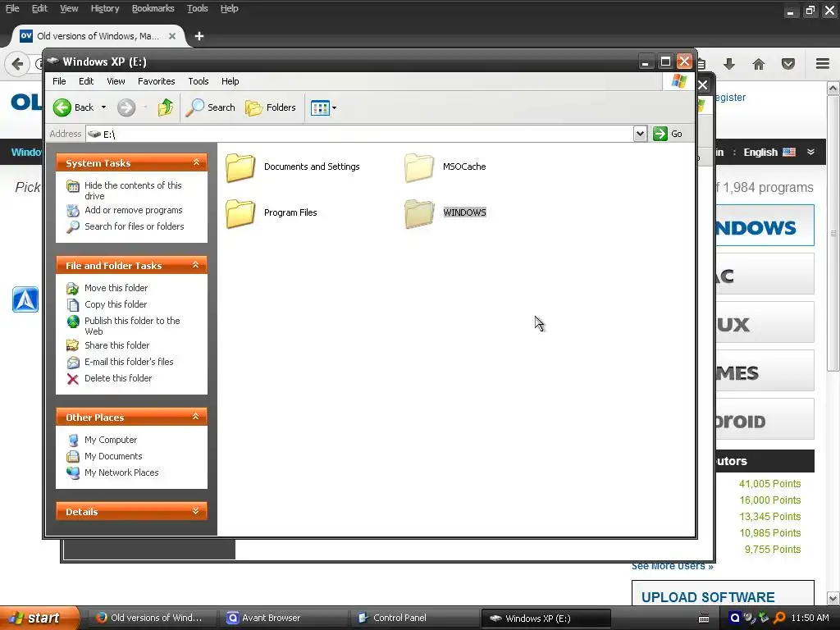
Task: Open English language dropdown on webpage
Action: [x=779, y=152]
